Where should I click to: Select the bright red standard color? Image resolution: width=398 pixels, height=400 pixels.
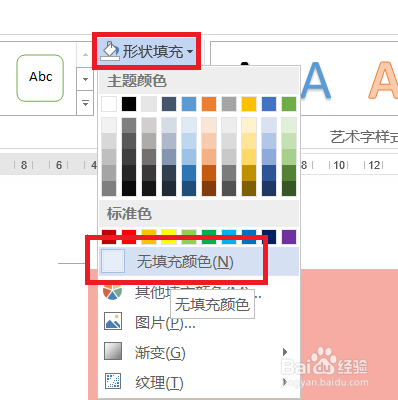click(129, 237)
